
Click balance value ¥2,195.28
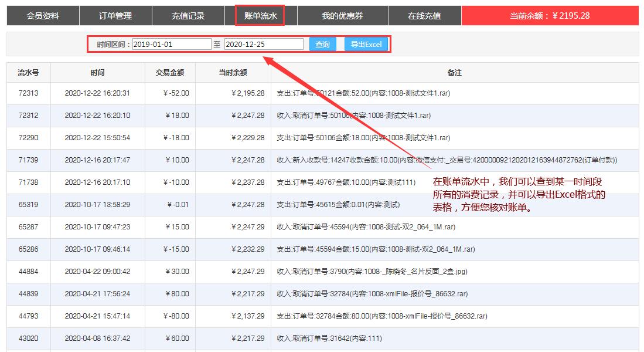pos(248,93)
